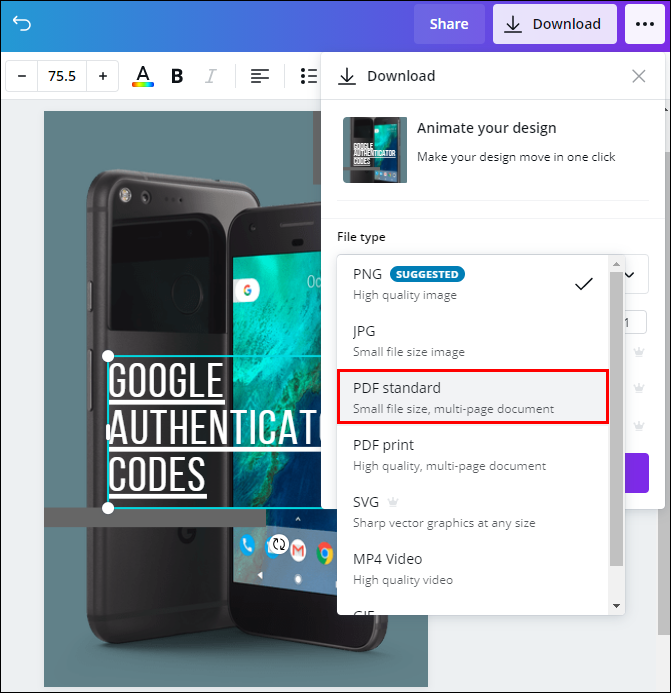Screen dimensions: 671x693
Task: Choose MP4 Video file type
Action: (x=473, y=569)
